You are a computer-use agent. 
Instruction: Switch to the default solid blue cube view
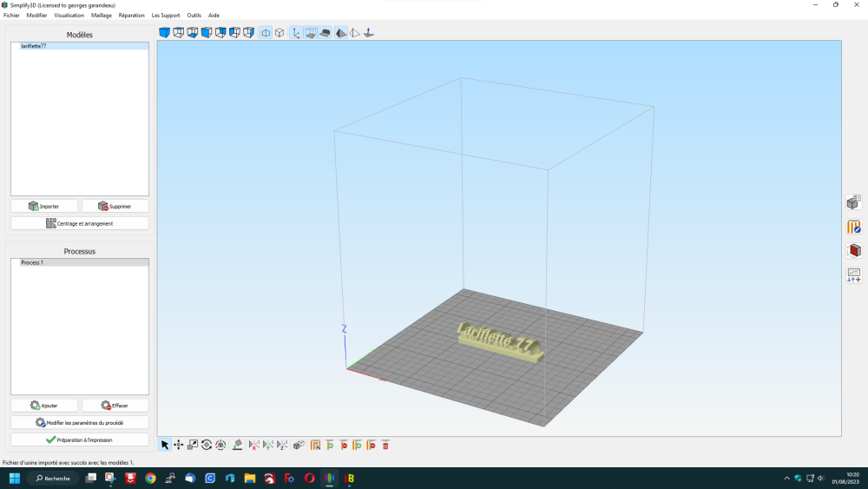click(165, 33)
